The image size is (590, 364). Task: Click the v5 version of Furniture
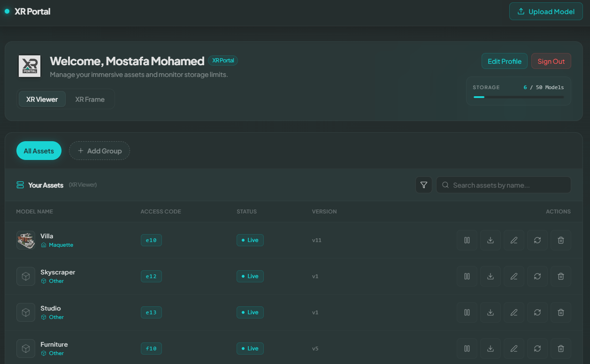click(315, 349)
